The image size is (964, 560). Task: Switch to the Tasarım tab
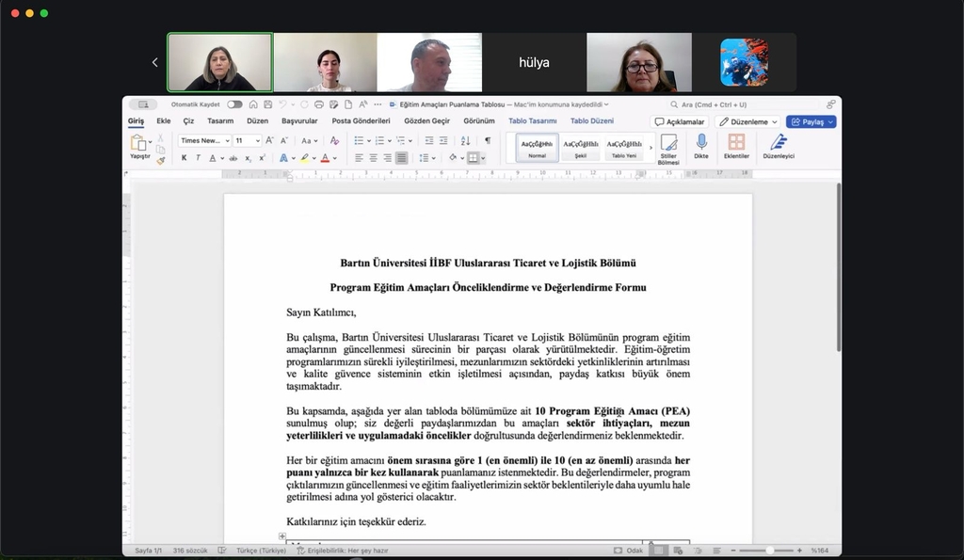220,121
